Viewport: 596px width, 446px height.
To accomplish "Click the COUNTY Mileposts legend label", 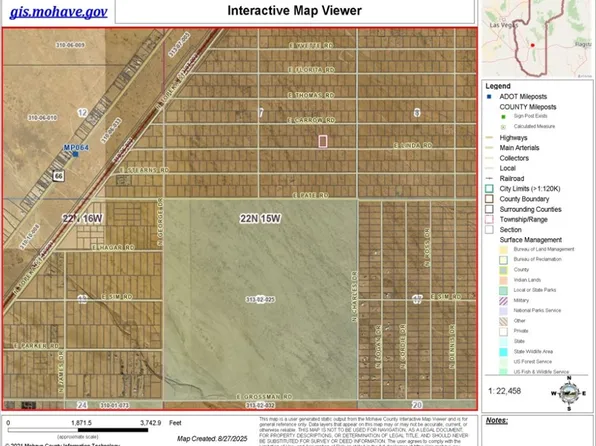I will [528, 107].
